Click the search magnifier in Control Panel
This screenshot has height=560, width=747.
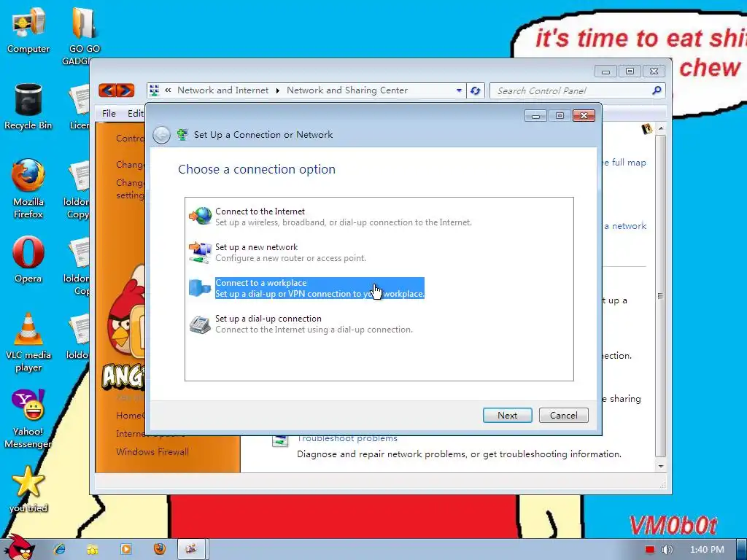click(657, 90)
